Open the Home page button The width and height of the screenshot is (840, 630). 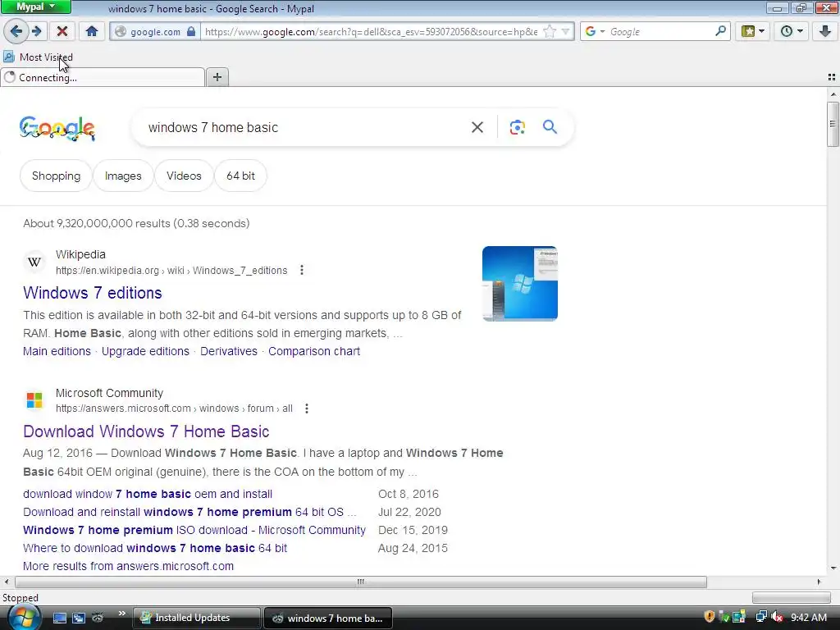[x=92, y=31]
